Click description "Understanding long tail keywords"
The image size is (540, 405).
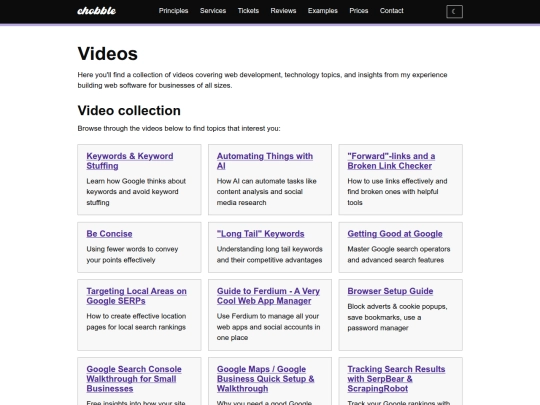point(270,255)
